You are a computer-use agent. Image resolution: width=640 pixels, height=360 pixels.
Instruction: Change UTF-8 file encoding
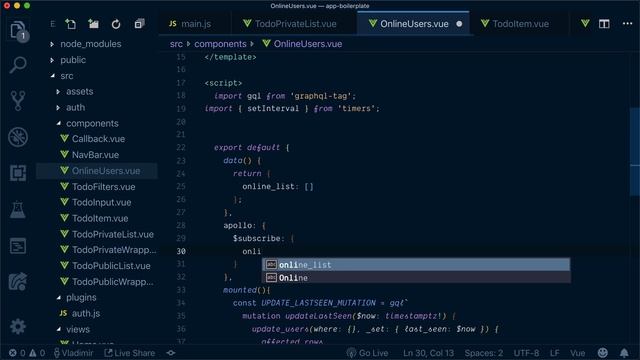point(526,353)
